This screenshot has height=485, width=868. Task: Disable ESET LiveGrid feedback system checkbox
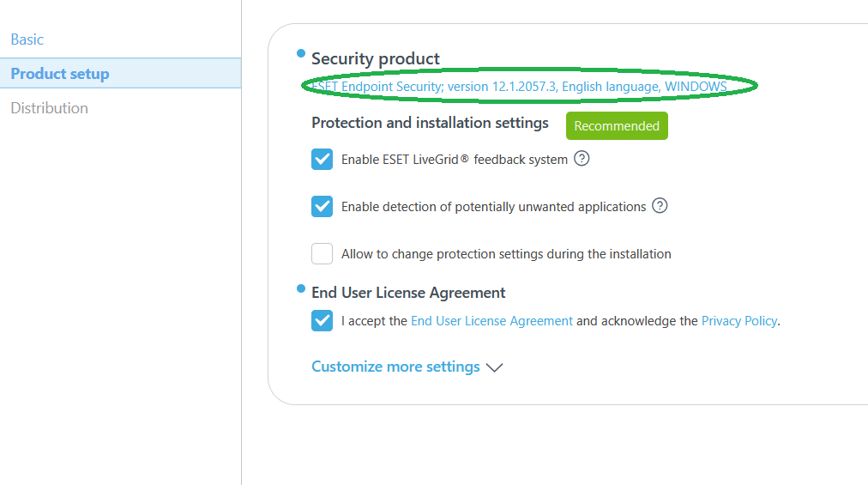click(322, 160)
